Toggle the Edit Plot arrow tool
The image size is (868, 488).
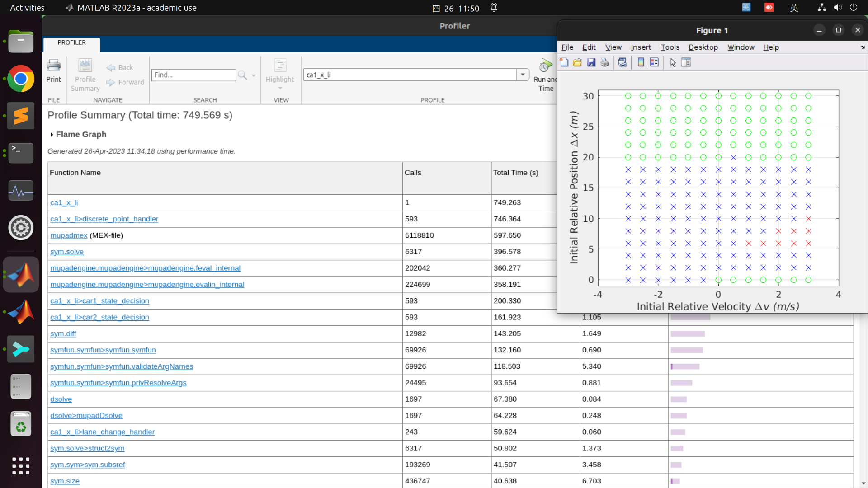[673, 62]
